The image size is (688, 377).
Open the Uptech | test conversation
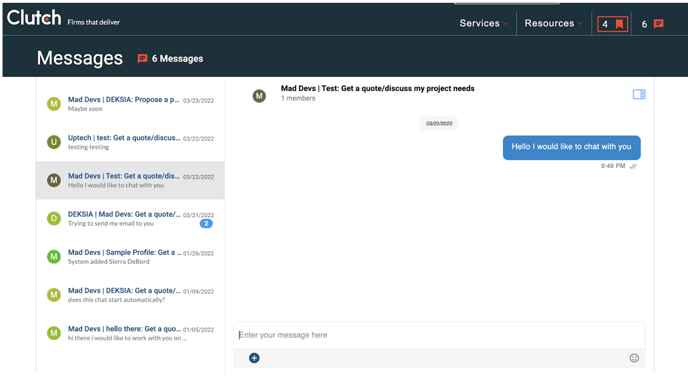coord(130,142)
